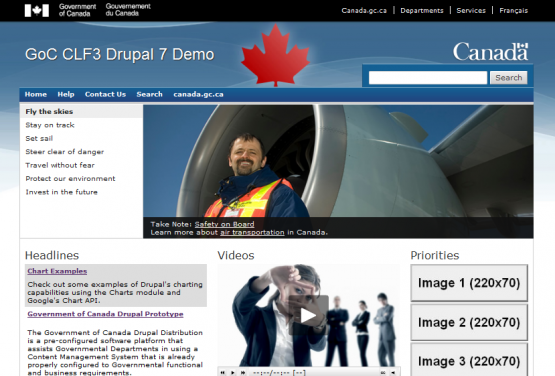Click the Search button beside search box

click(x=508, y=78)
